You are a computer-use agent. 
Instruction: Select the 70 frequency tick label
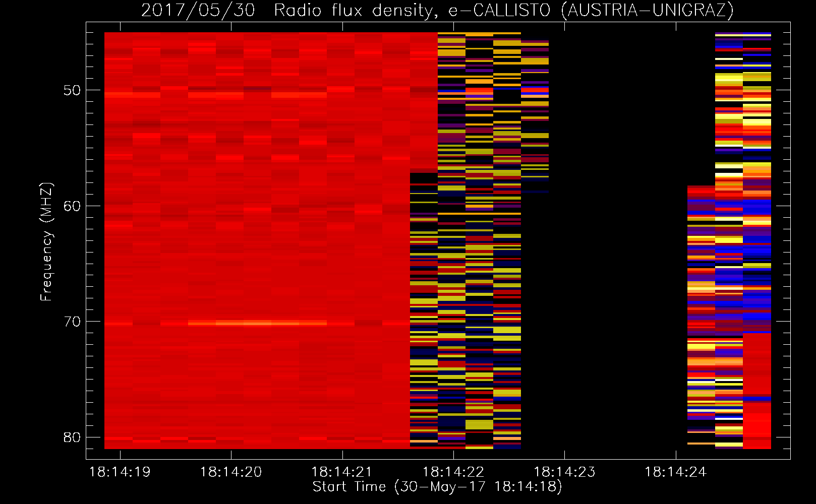click(72, 322)
